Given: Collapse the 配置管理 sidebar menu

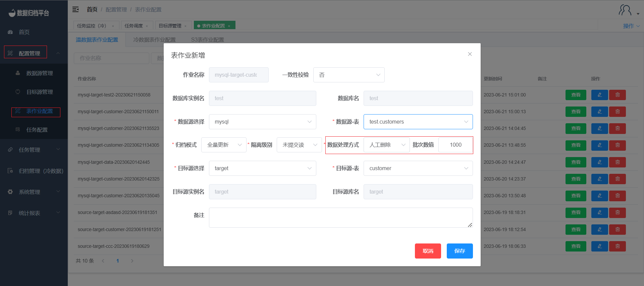Looking at the screenshot, I should [x=34, y=53].
